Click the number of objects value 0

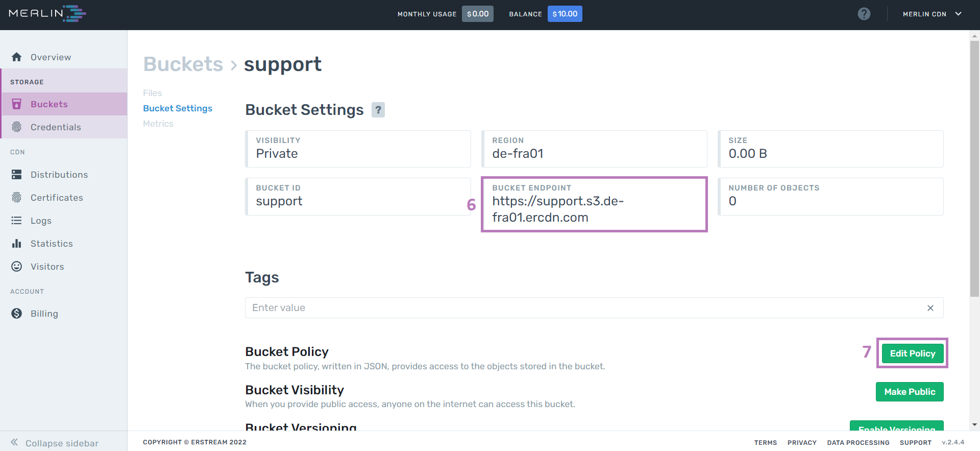[732, 201]
